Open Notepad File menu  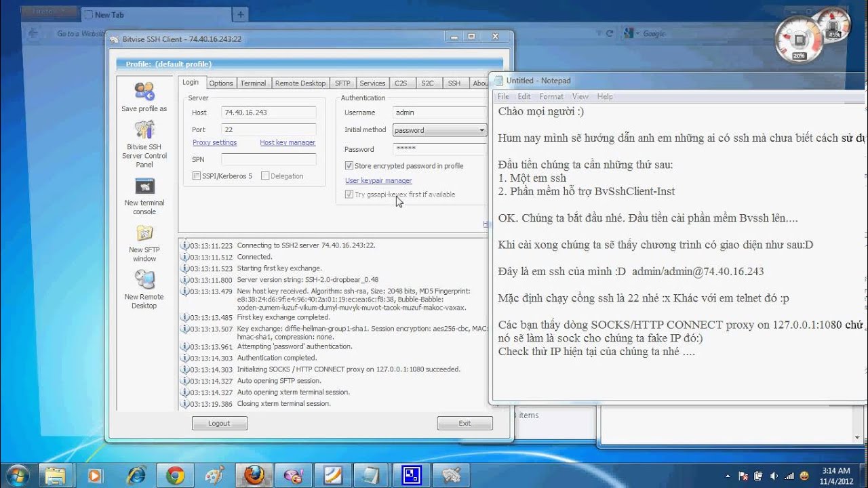tap(503, 96)
